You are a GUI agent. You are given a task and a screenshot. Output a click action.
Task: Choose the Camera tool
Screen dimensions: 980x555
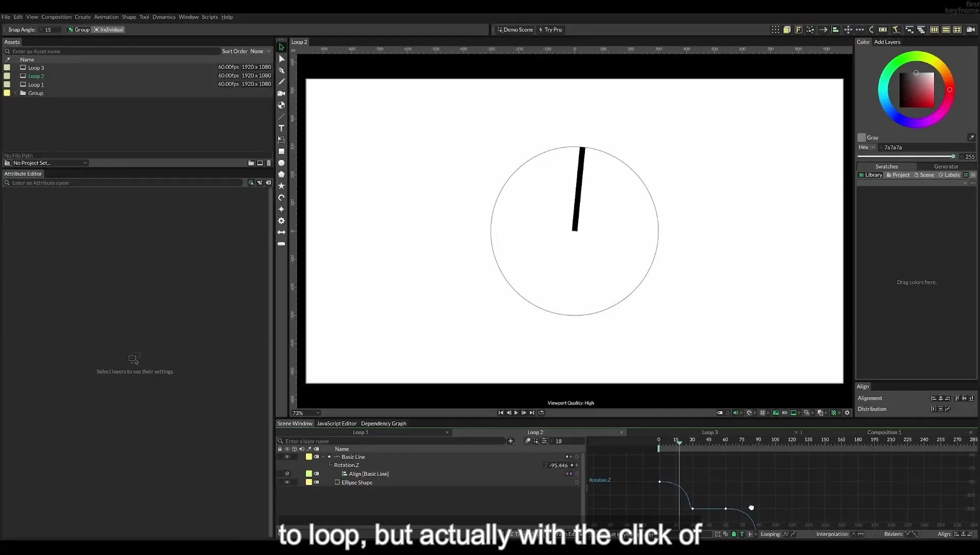click(x=281, y=93)
